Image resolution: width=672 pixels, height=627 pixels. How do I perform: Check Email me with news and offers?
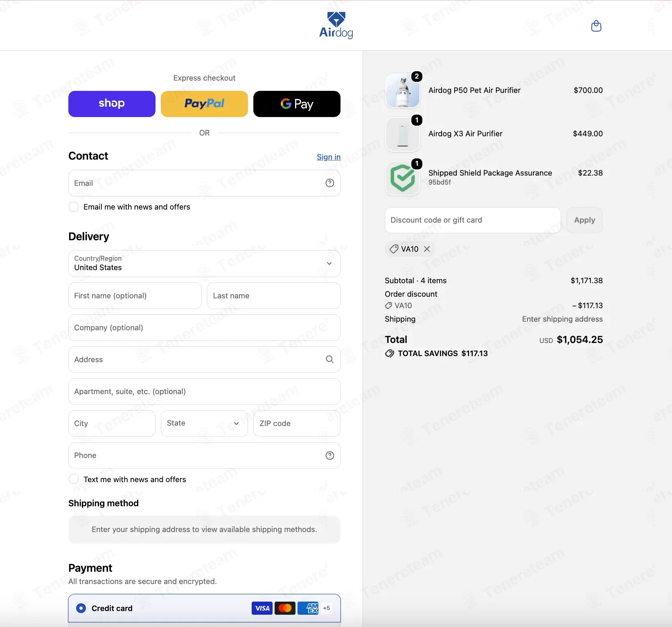tap(74, 207)
